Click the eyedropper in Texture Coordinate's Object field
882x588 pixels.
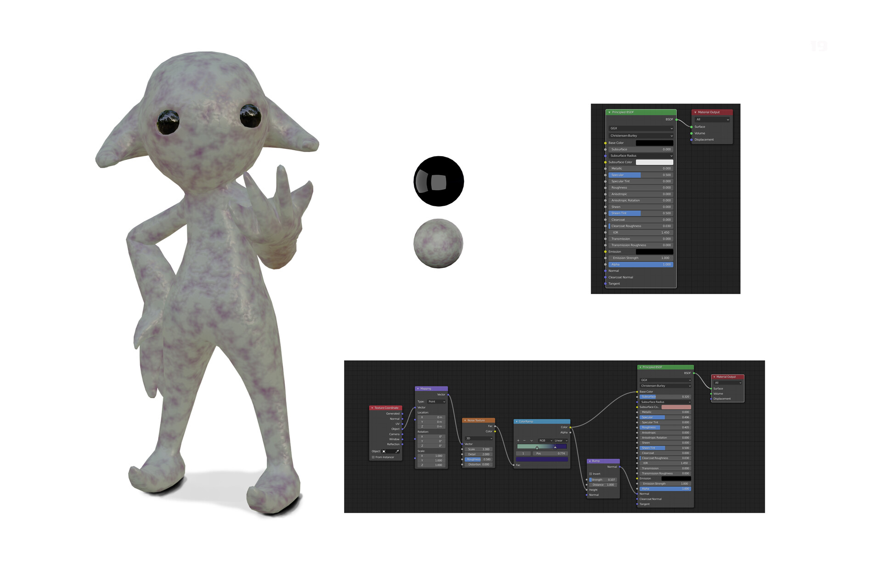pos(397,451)
